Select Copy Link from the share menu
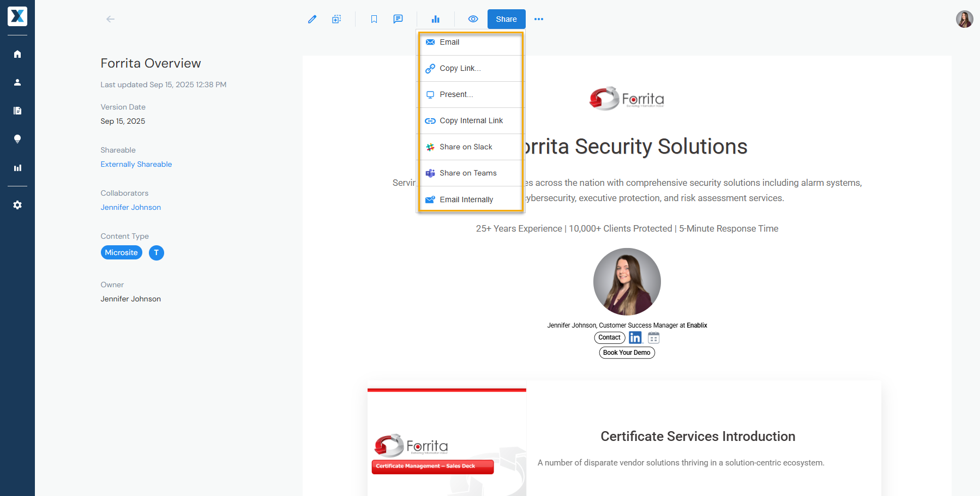This screenshot has width=980, height=496. point(471,69)
